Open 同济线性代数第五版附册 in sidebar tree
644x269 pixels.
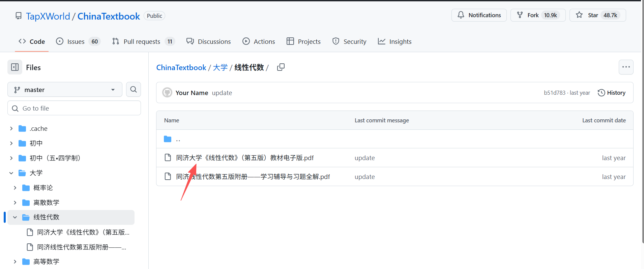tap(81, 247)
